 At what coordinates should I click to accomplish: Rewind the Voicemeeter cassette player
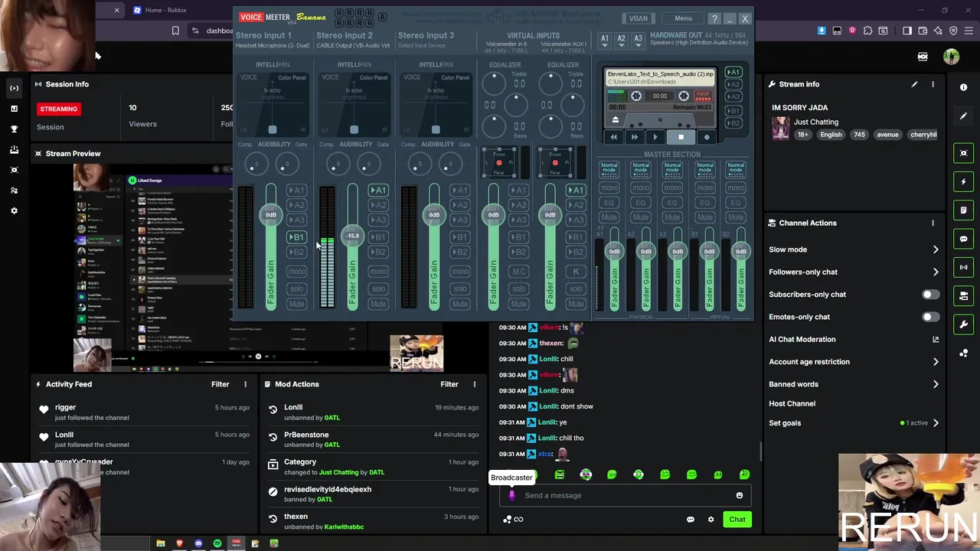[x=612, y=137]
